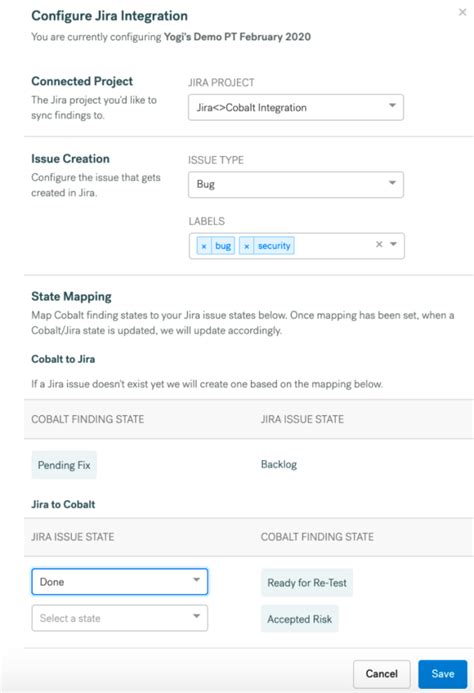Clear all labels with X icon

pyautogui.click(x=379, y=244)
